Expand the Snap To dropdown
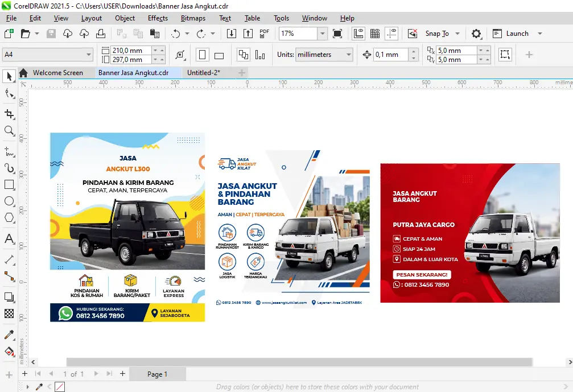 tap(457, 34)
